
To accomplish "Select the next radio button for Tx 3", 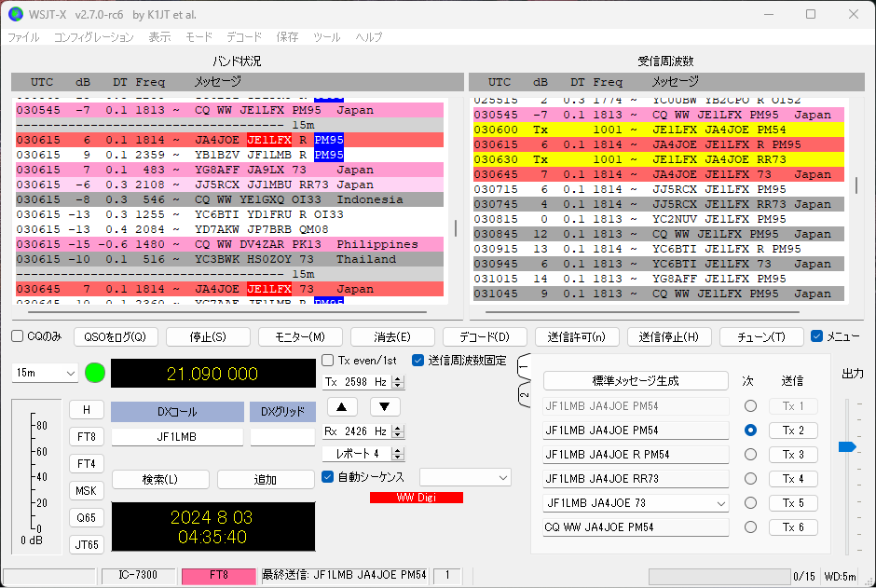I will 750,455.
